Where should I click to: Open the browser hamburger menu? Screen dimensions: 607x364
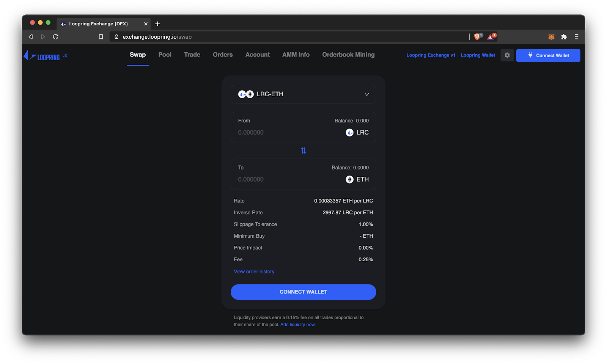(x=576, y=37)
